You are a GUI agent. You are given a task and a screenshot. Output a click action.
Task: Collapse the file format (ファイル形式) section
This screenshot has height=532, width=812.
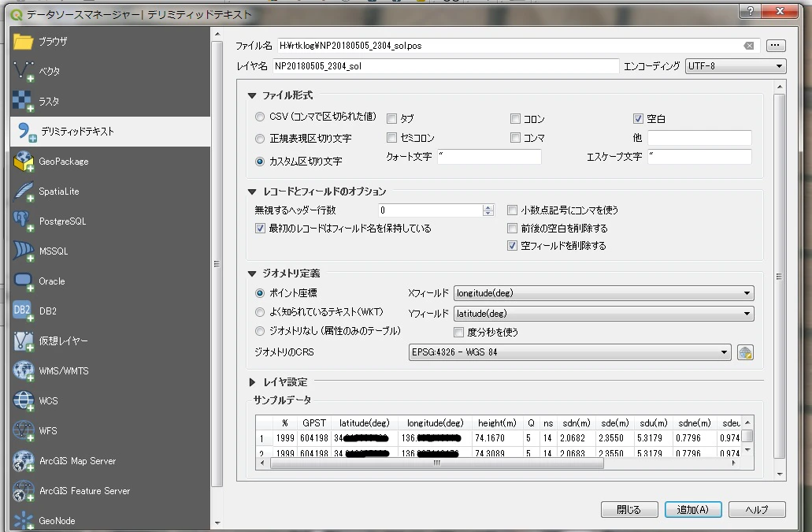pyautogui.click(x=252, y=95)
